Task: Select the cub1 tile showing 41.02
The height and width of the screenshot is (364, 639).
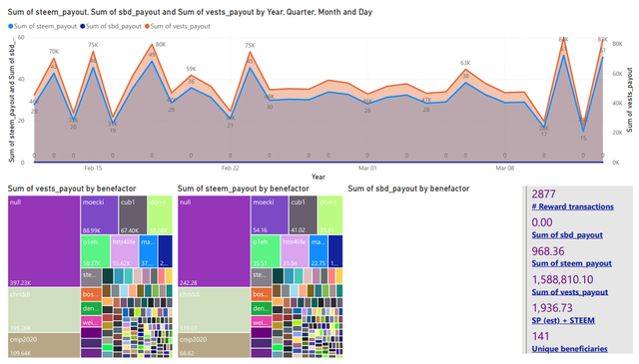Action: click(x=303, y=215)
